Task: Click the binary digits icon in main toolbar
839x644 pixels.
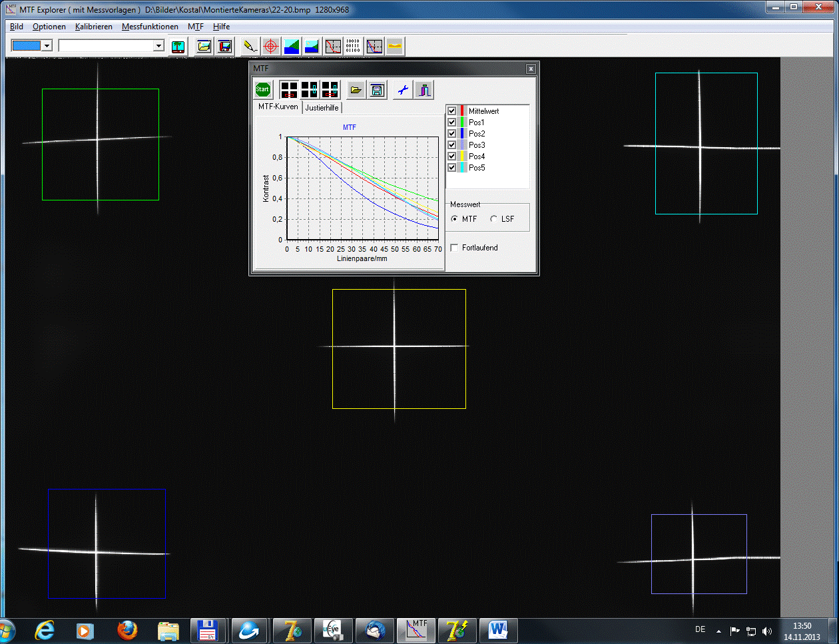Action: (x=353, y=46)
